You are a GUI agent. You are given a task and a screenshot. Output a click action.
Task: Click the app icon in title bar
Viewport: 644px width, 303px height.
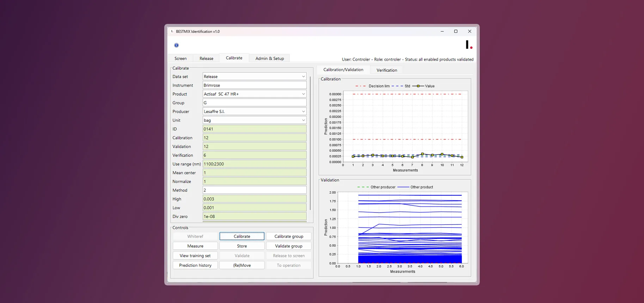pos(172,31)
